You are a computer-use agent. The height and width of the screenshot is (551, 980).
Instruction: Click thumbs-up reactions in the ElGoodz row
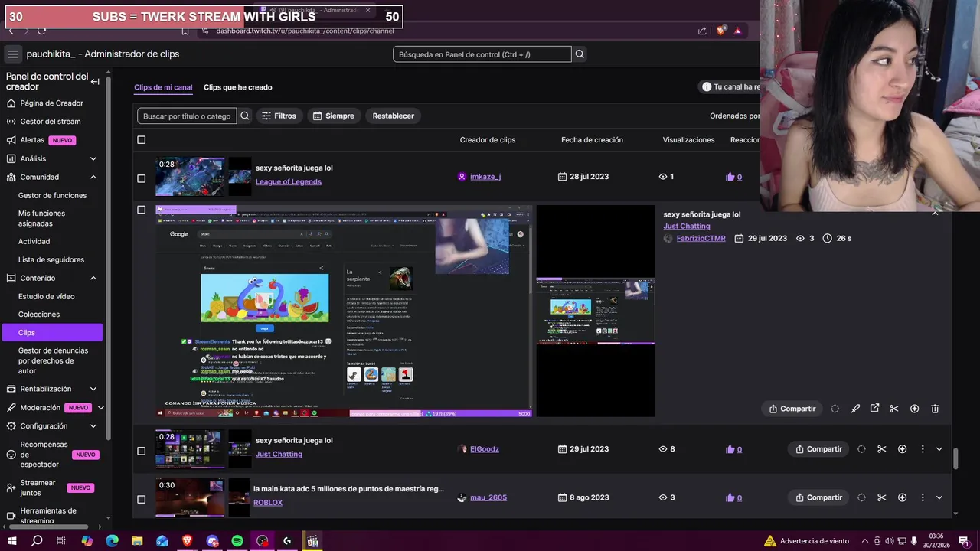[x=733, y=449]
